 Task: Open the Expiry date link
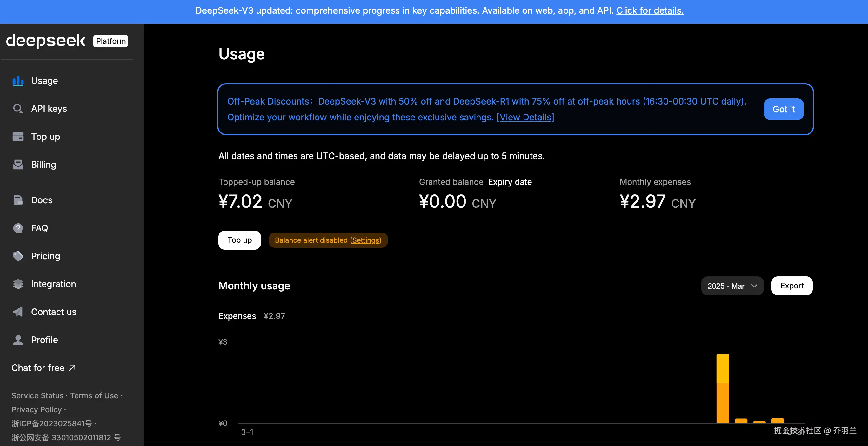pos(510,182)
